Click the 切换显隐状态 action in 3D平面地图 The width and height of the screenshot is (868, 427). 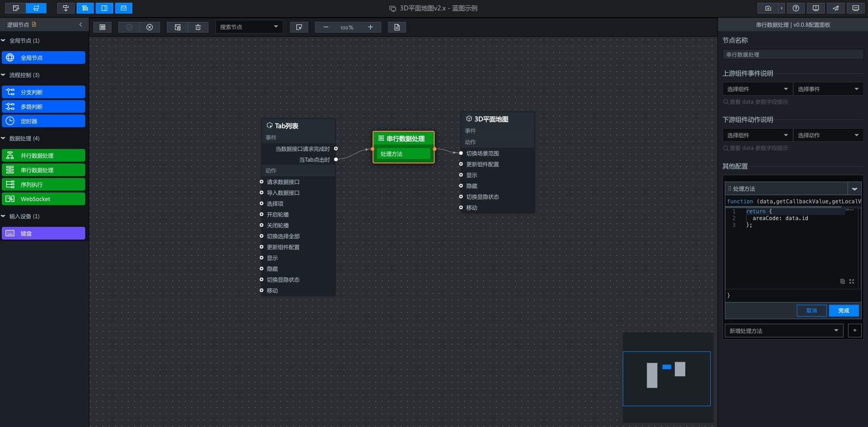tap(482, 197)
